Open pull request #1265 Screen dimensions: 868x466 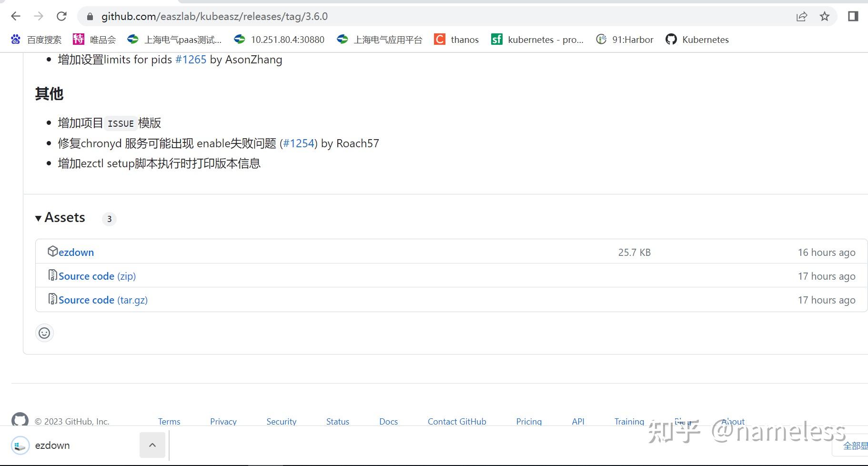191,59
